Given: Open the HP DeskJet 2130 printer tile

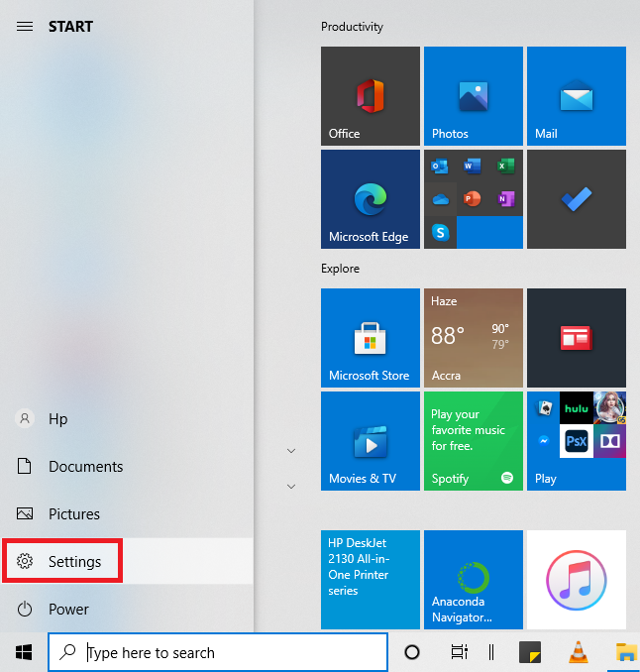Looking at the screenshot, I should (371, 580).
